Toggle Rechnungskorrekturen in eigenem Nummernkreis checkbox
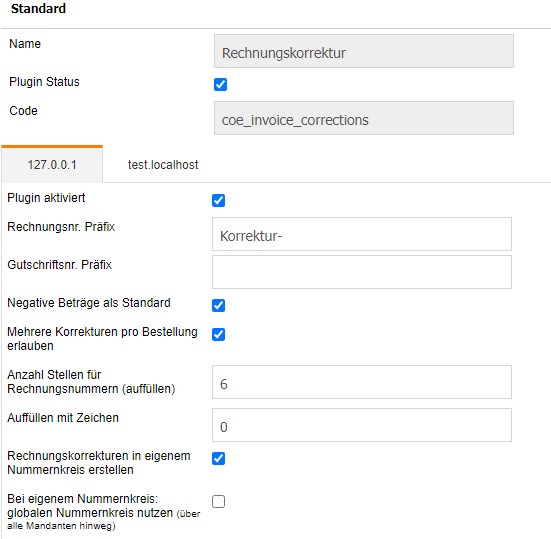 tap(218, 458)
